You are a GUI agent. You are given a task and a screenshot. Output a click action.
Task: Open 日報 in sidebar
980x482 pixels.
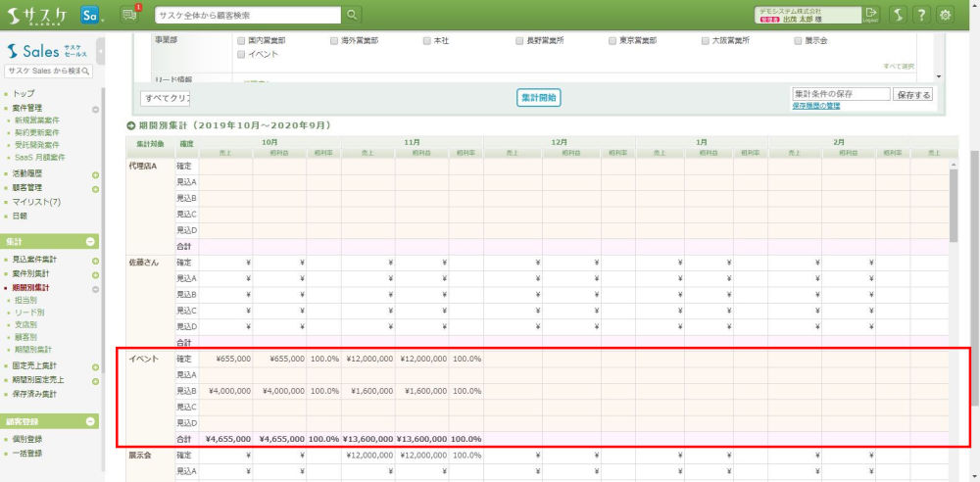[20, 216]
